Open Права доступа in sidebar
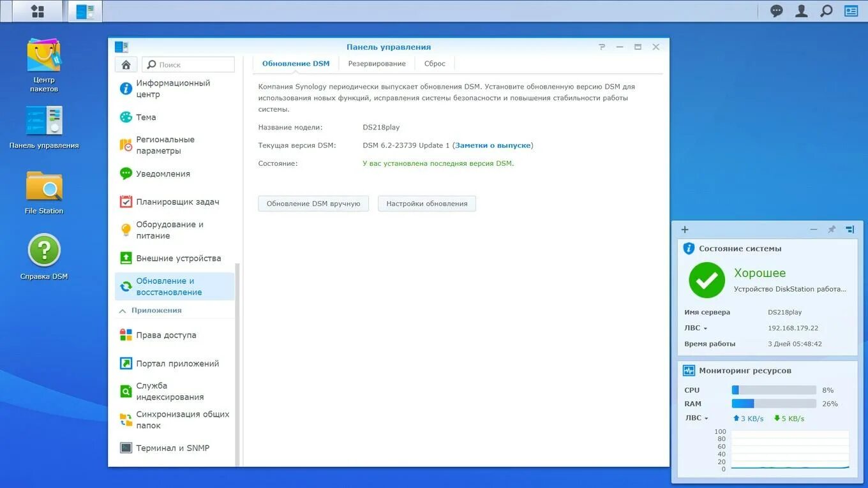The image size is (868, 488). [x=175, y=335]
